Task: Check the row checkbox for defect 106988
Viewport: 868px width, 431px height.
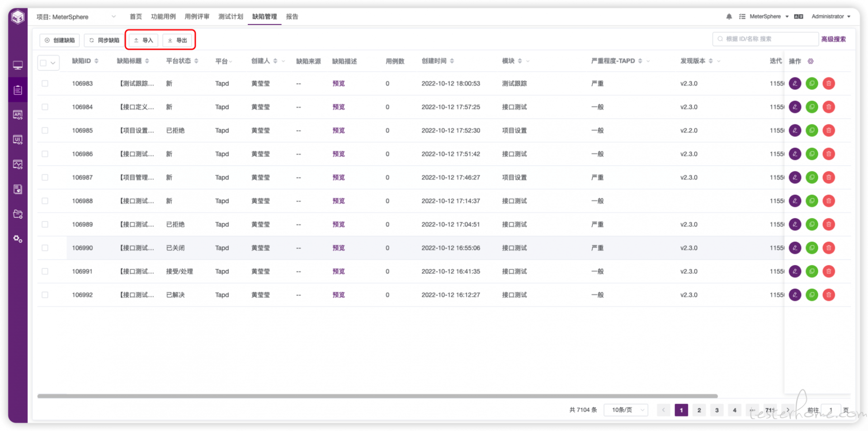Action: pos(45,201)
